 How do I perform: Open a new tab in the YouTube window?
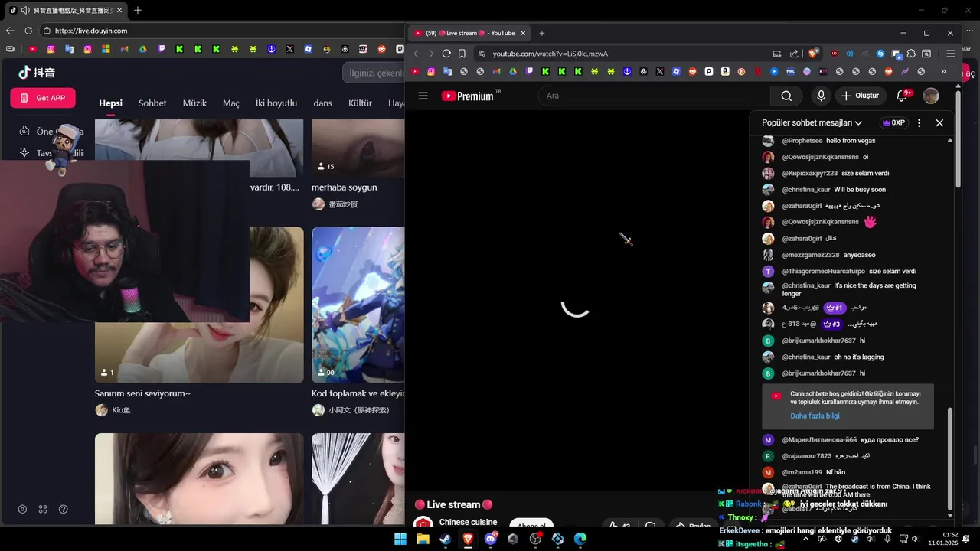(x=542, y=33)
